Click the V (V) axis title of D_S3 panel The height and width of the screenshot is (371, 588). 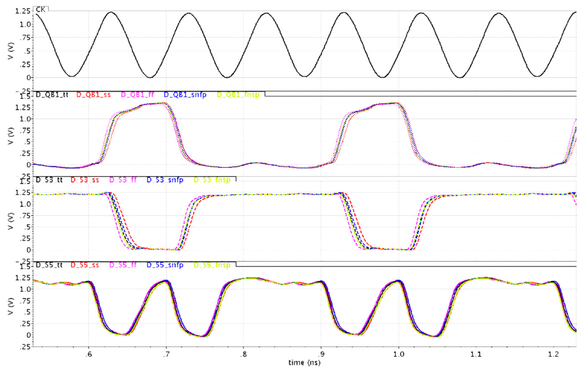tap(10, 221)
